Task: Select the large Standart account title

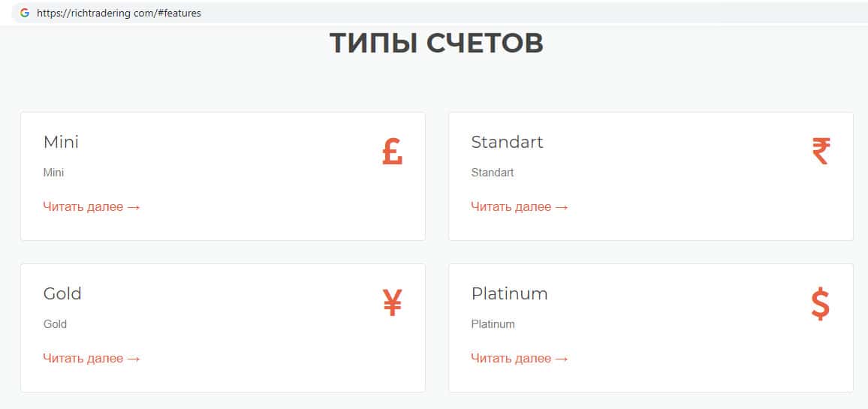Action: click(507, 142)
